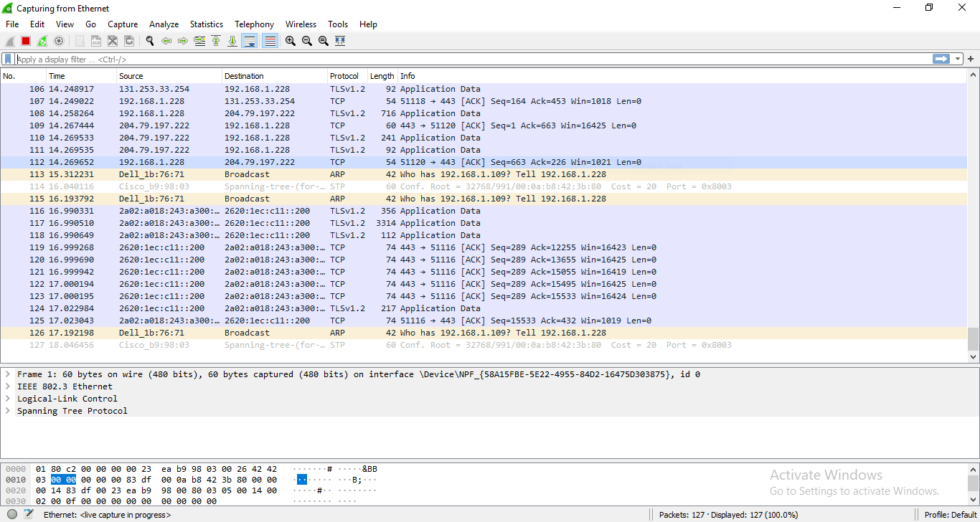Expand IEEE 802.3 Ethernet details
This screenshot has height=522, width=980.
8,386
